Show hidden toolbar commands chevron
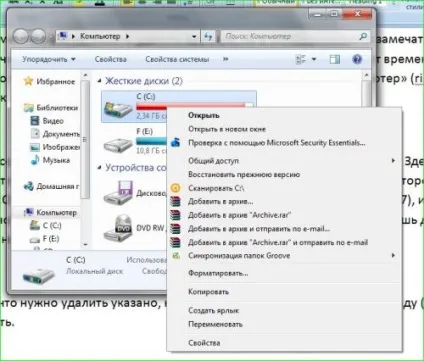This screenshot has width=424, height=361. click(x=226, y=59)
